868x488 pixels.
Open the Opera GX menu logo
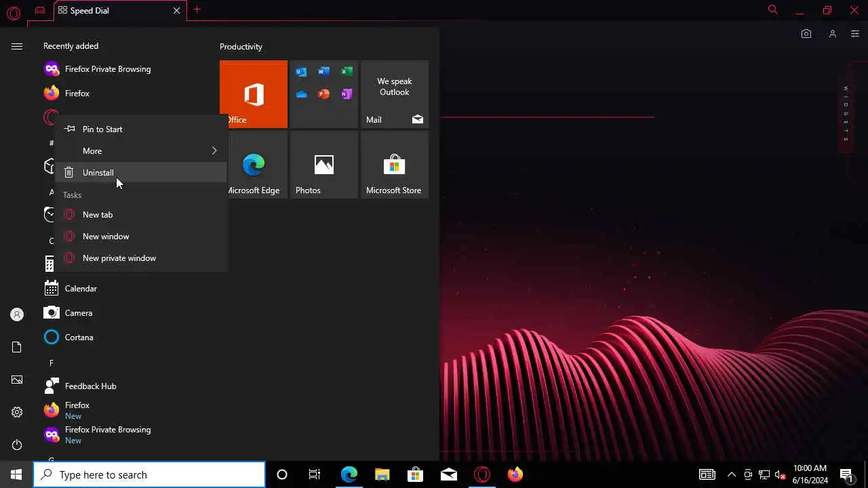click(x=14, y=12)
